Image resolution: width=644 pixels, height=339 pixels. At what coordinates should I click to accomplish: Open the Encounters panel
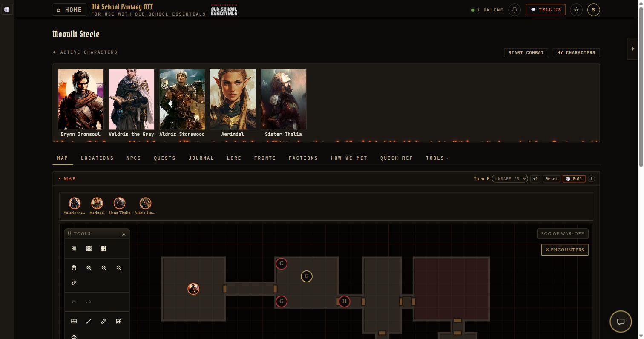click(x=565, y=250)
